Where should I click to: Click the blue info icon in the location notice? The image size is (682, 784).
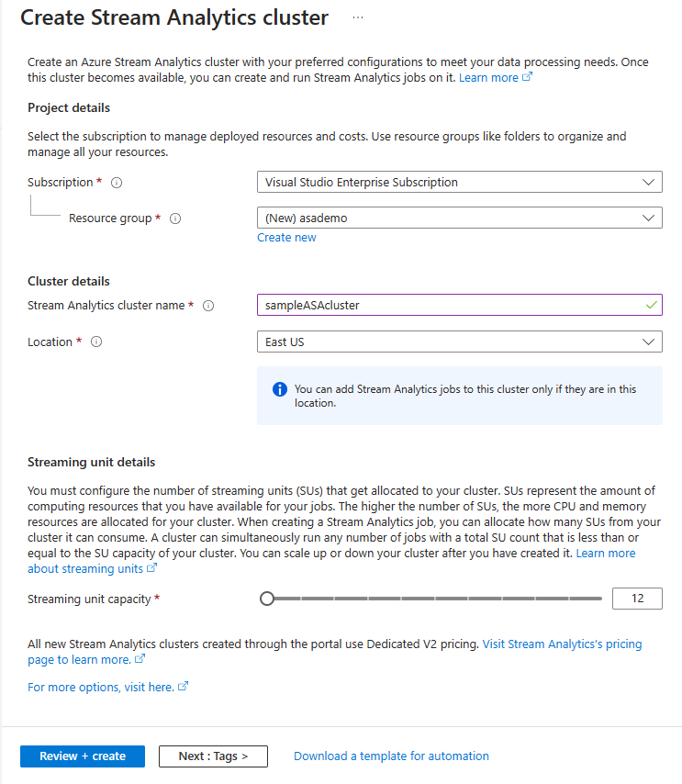point(279,389)
